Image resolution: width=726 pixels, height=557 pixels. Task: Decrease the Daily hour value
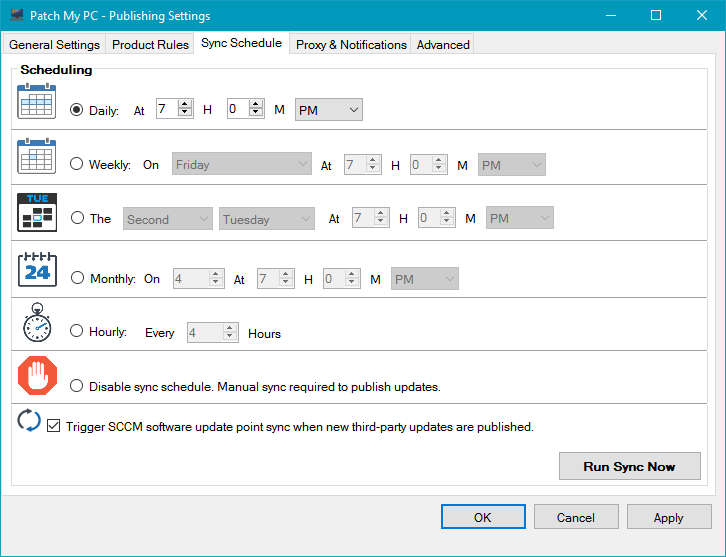185,113
